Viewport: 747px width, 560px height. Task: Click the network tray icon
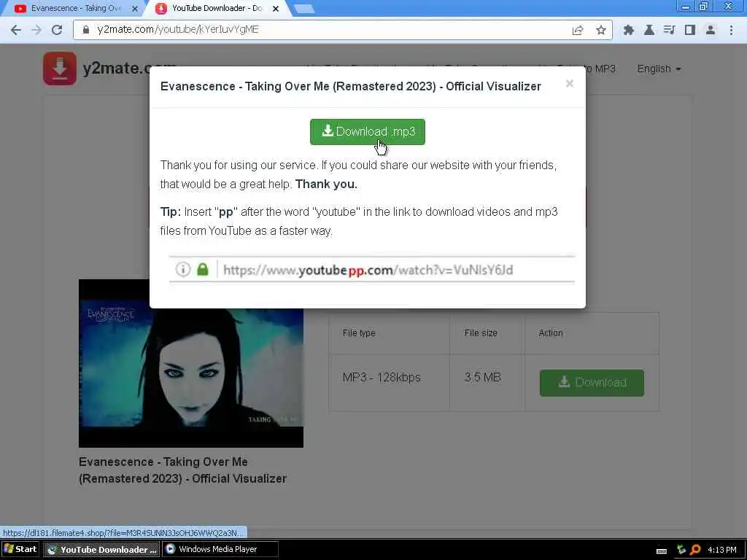pos(681,550)
